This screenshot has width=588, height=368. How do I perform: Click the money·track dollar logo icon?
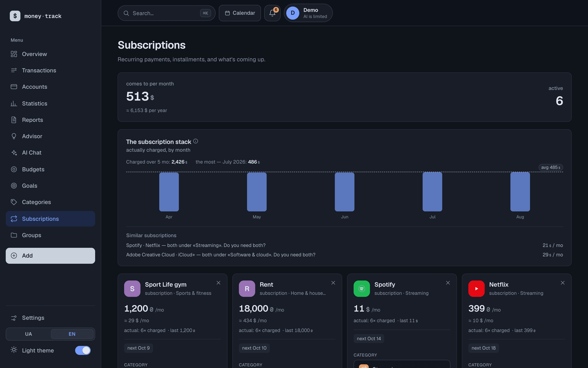[x=15, y=16]
